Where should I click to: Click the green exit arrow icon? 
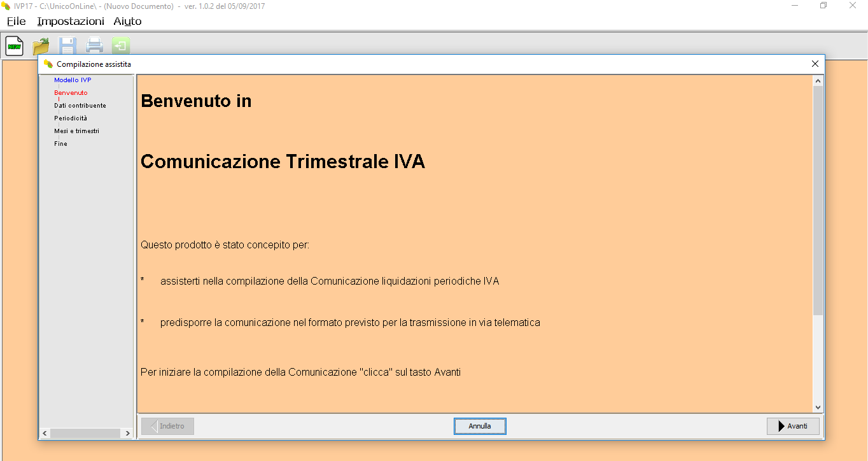coord(121,46)
